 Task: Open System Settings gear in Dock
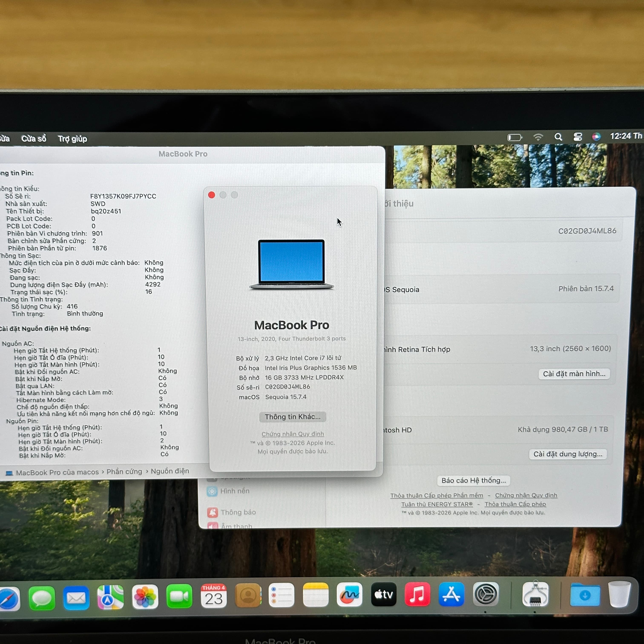[x=486, y=594]
